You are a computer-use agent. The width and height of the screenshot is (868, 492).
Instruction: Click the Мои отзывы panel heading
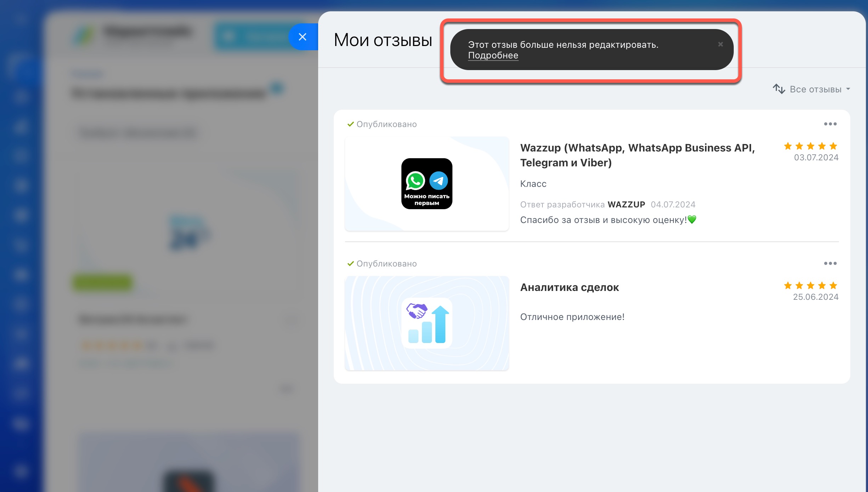383,40
